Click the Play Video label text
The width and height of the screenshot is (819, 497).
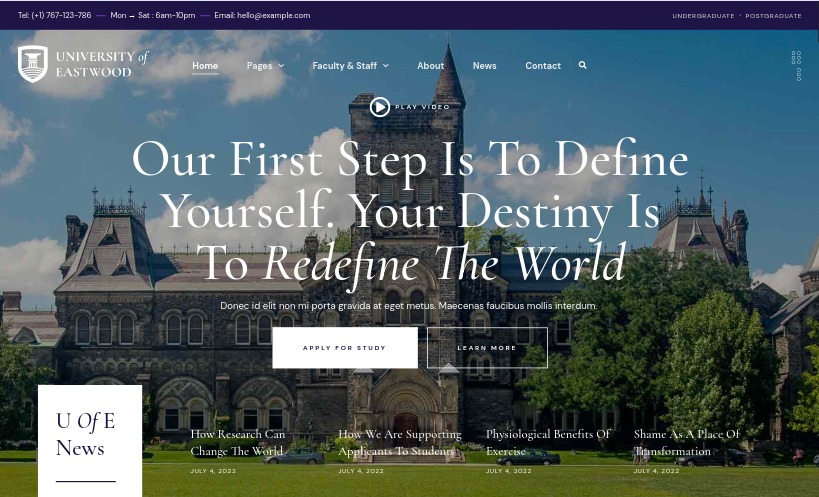coord(423,107)
